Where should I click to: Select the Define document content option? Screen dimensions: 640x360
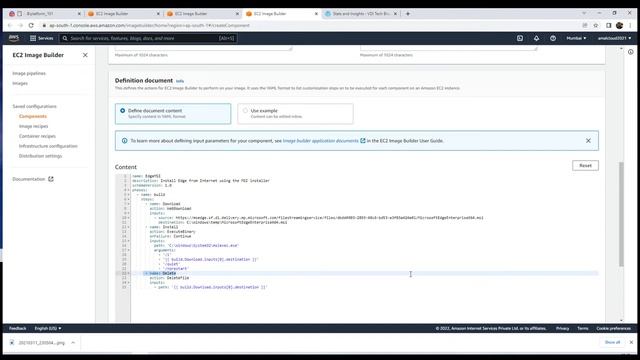(173, 113)
